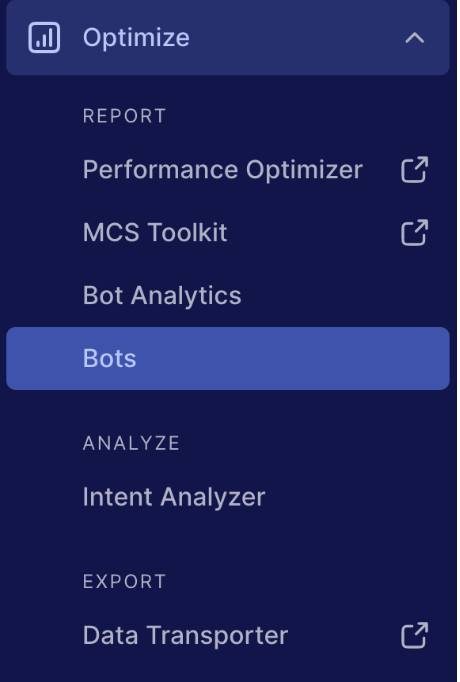The image size is (460, 682).
Task: Click the external link icon next to MCS Toolkit
Action: 414,232
